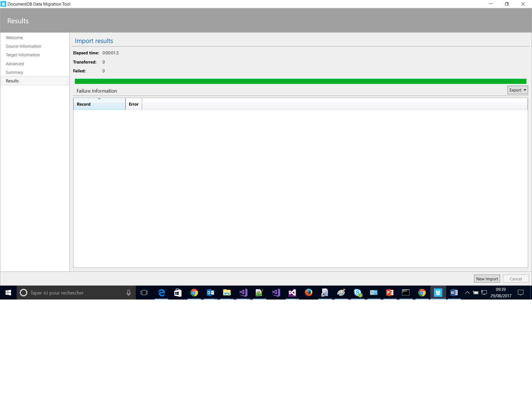
Task: Open Microsoft Edge from taskbar
Action: click(x=162, y=293)
